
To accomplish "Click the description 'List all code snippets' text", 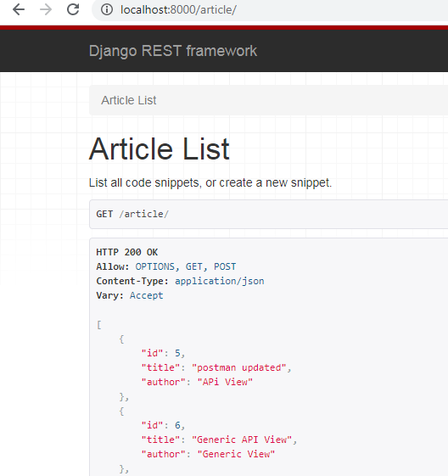I will (210, 182).
